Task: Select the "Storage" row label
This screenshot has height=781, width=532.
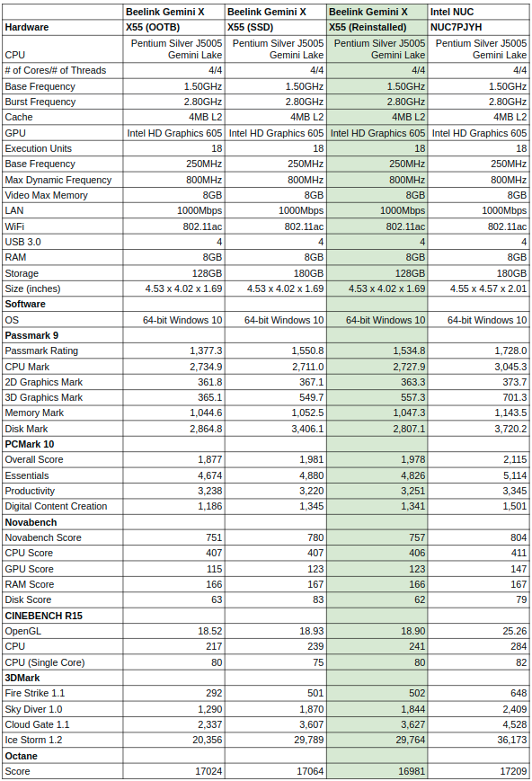Action: [22, 273]
